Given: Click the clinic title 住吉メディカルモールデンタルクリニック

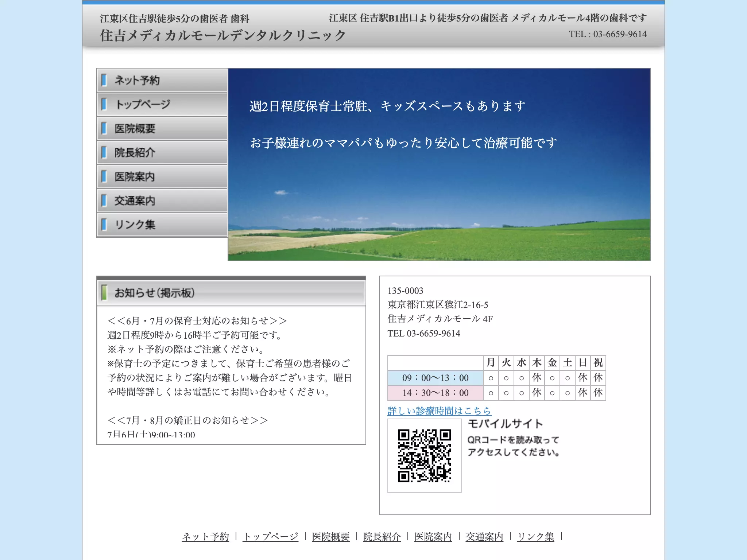Looking at the screenshot, I should tap(223, 35).
